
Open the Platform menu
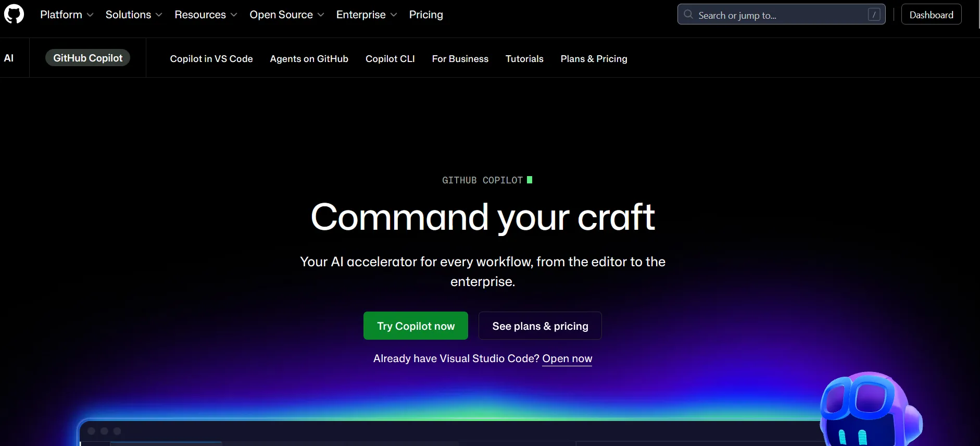pos(67,15)
